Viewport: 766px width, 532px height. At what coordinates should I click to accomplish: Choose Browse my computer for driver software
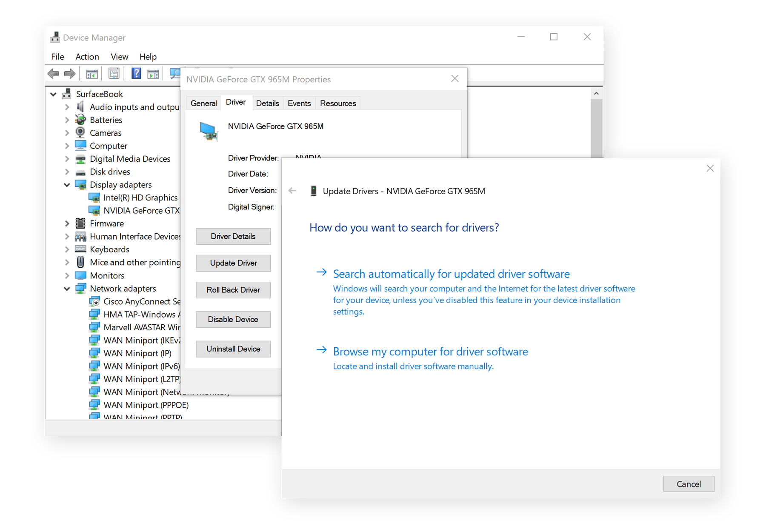pos(430,352)
